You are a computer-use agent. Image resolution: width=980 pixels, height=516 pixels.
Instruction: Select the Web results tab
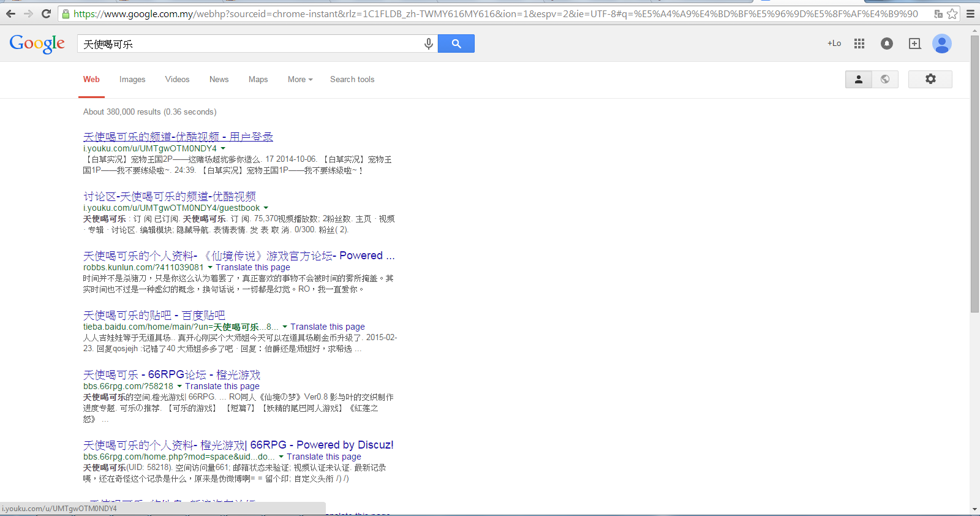point(91,80)
